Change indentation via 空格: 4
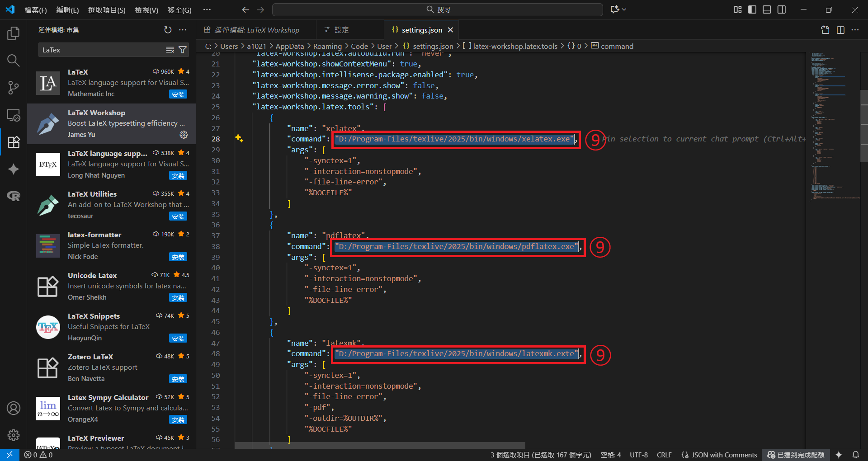868x461 pixels. click(610, 455)
